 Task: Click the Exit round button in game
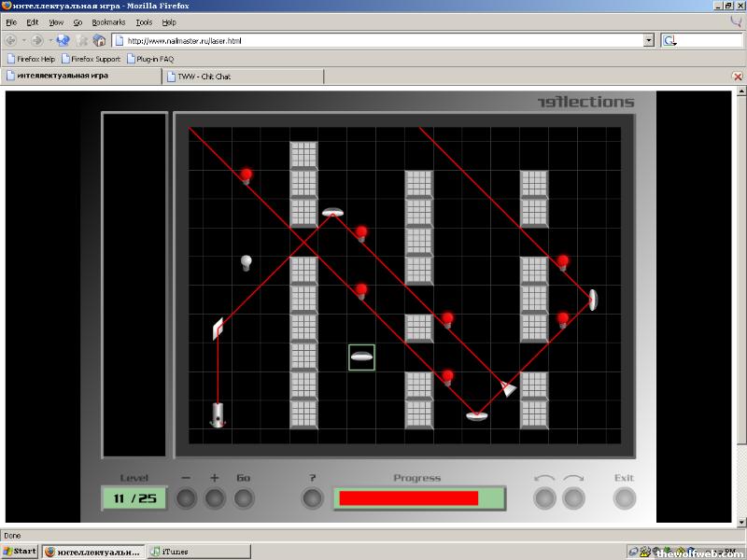[624, 498]
